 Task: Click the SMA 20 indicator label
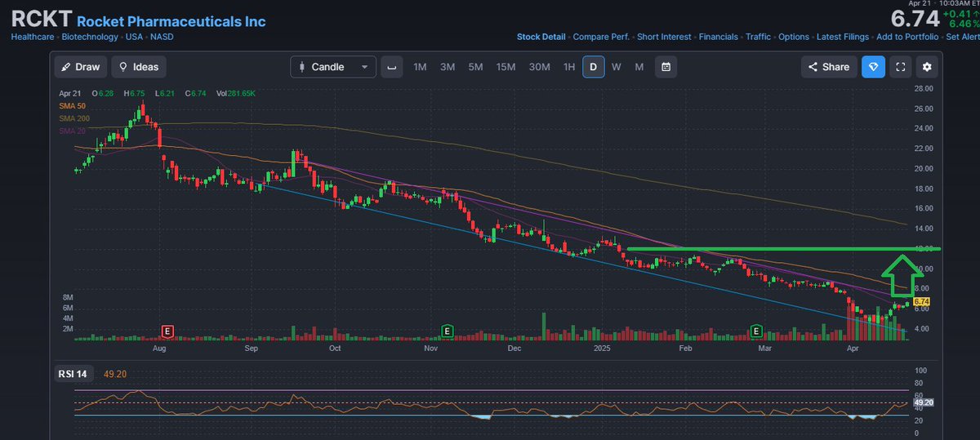(72, 131)
